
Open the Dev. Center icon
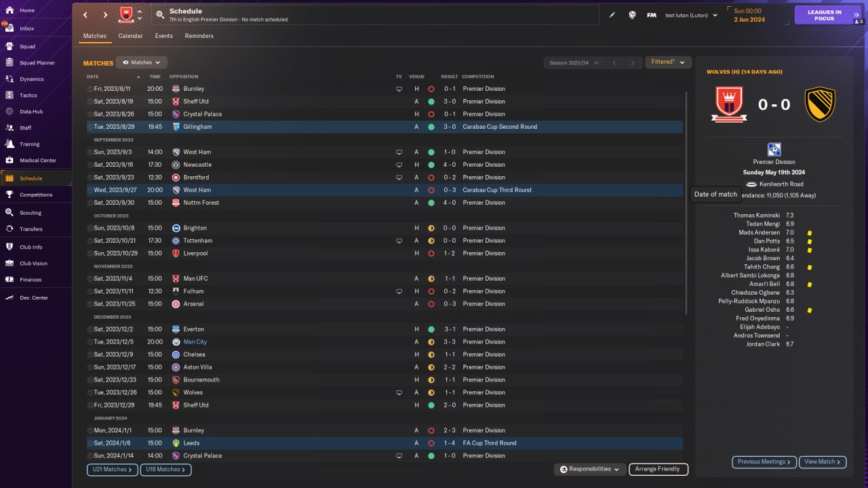[x=9, y=298]
